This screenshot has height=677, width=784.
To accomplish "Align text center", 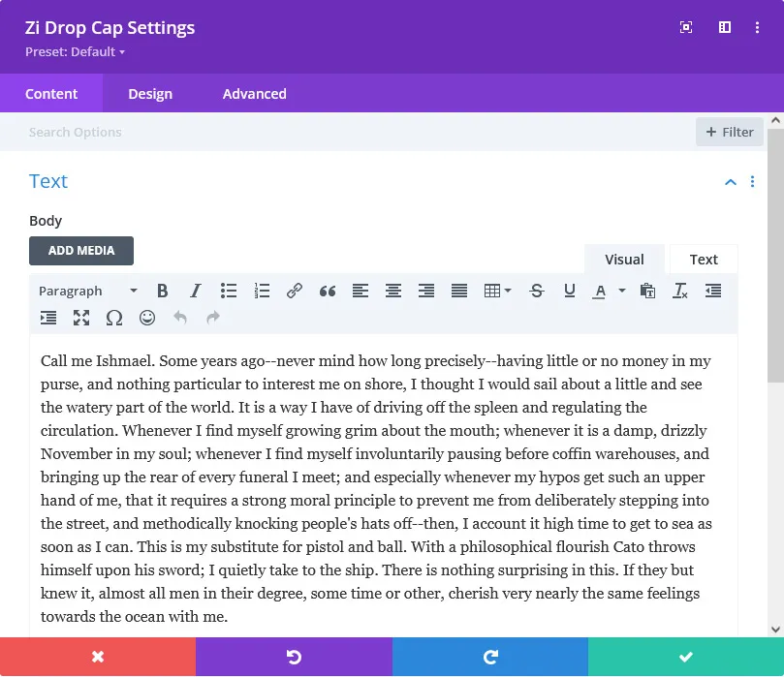I will pyautogui.click(x=393, y=291).
